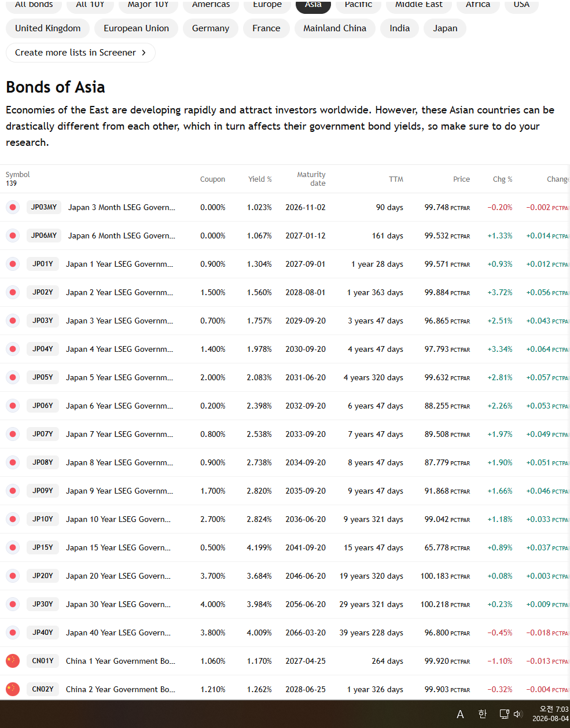The width and height of the screenshot is (570, 728).
Task: Sort by the Symbol column header
Action: tap(18, 175)
